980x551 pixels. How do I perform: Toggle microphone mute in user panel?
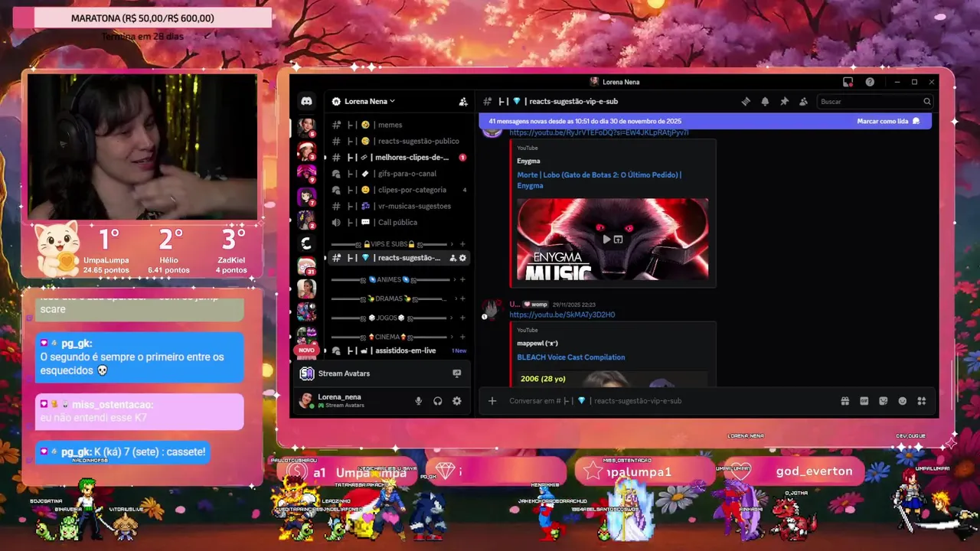[x=418, y=400]
